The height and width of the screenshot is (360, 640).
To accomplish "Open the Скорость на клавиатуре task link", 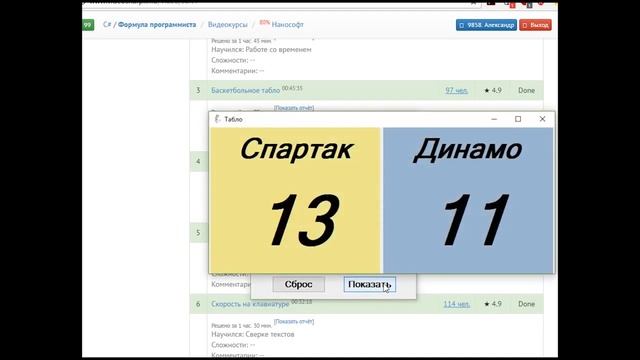I will point(250,304).
